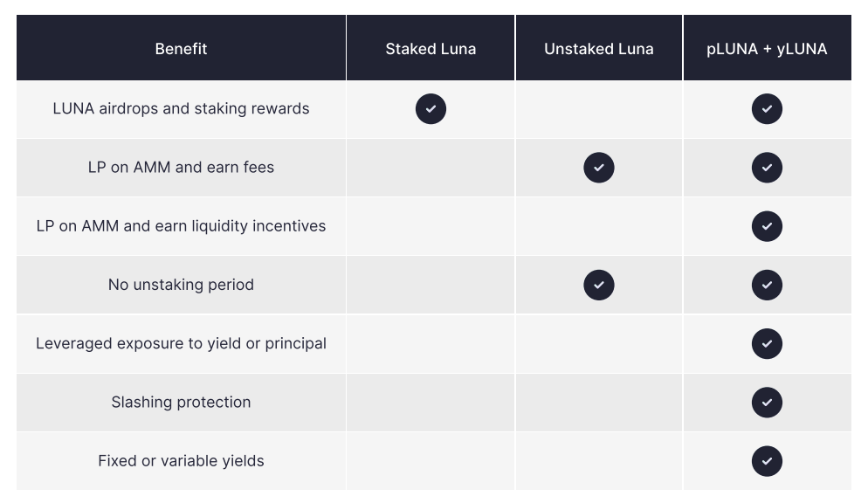This screenshot has width=868, height=503.
Task: Click the Staked Luna column header
Action: point(431,49)
